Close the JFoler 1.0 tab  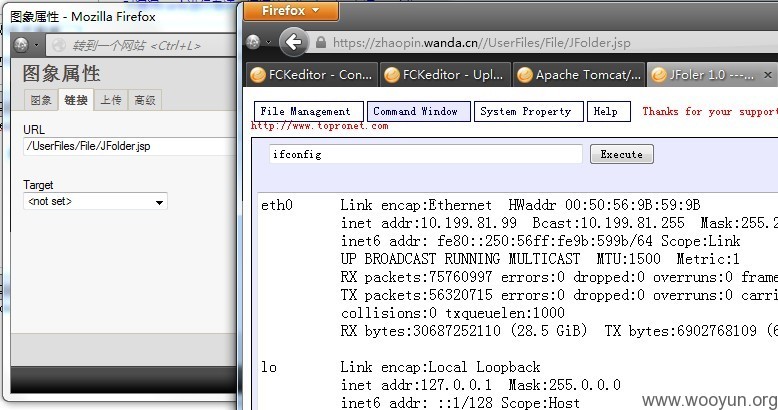768,75
